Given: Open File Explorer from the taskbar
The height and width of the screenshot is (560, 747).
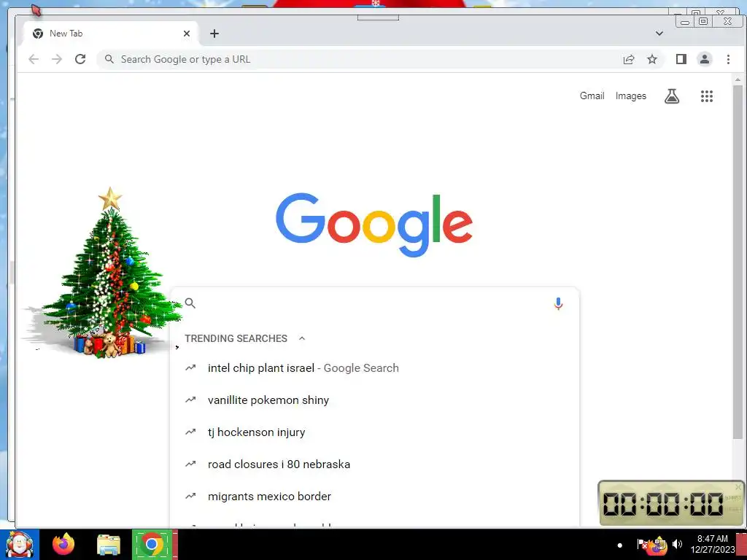Looking at the screenshot, I should (108, 544).
